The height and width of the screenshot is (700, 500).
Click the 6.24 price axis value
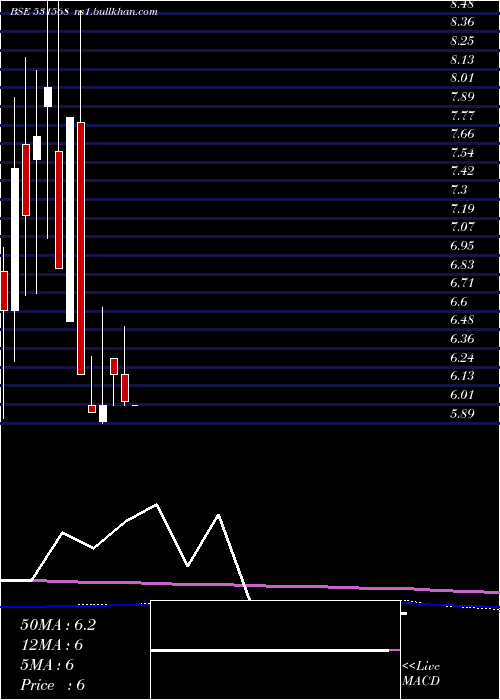tap(462, 357)
